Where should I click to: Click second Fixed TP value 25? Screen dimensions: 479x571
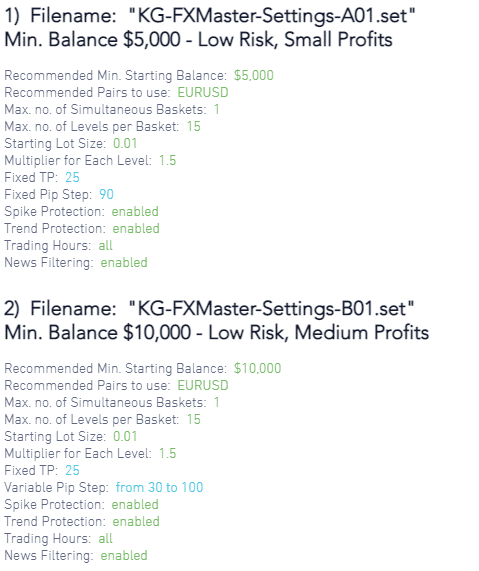tap(72, 470)
